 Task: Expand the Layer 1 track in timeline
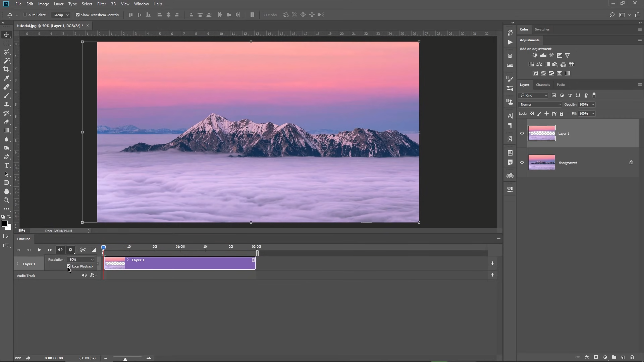(17, 264)
